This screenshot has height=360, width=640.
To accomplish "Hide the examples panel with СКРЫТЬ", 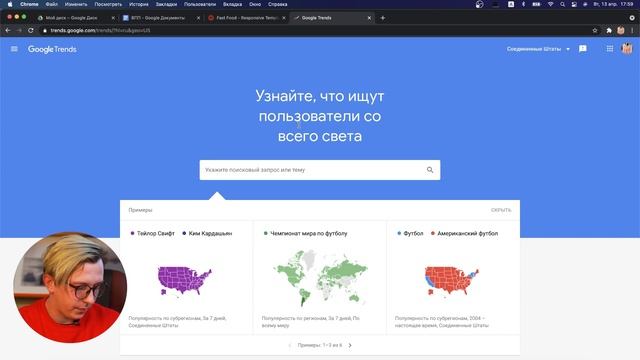I will click(501, 210).
